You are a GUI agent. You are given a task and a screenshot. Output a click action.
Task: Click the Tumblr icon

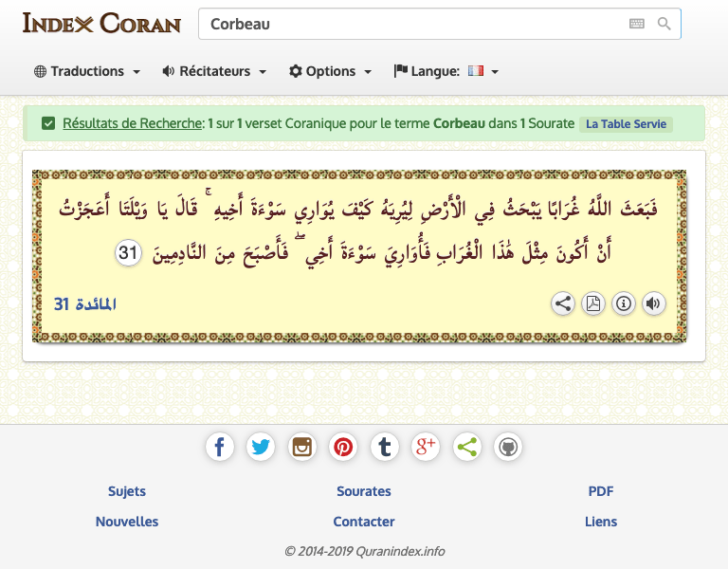(x=384, y=447)
